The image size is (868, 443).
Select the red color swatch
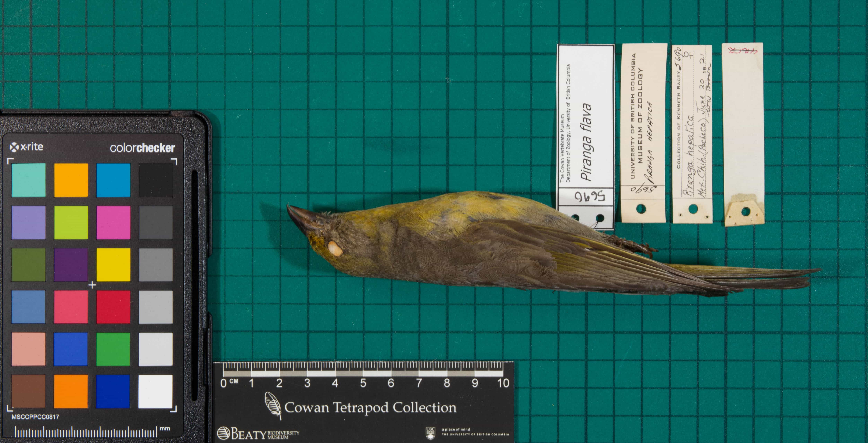point(113,307)
